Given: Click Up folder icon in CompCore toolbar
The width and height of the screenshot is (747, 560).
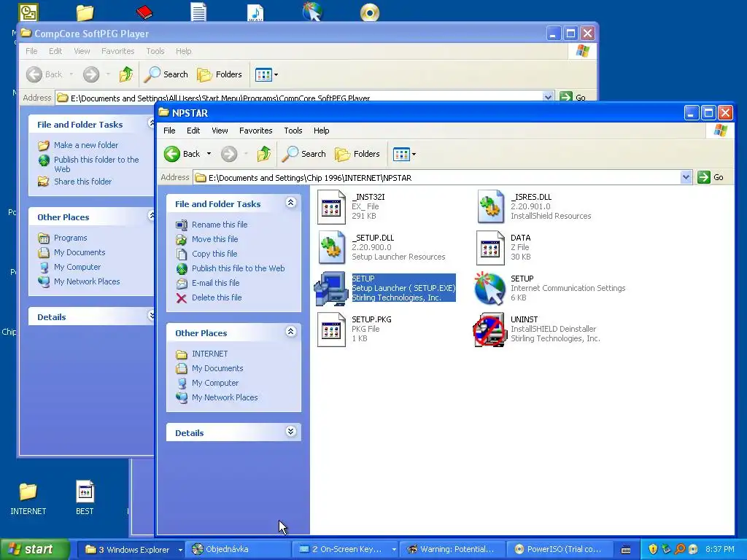Looking at the screenshot, I should [x=126, y=74].
